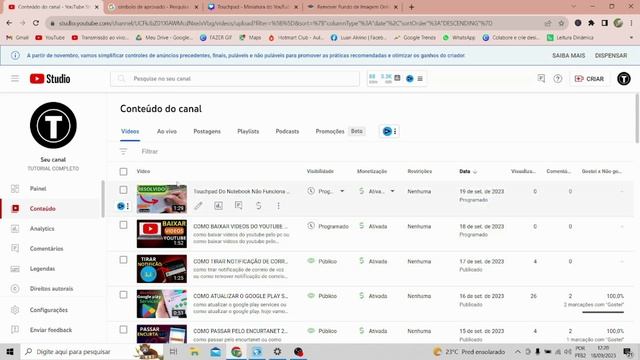This screenshot has width=640, height=360.
Task: Expand visibility dropdown for Touchpad video
Action: tap(342, 191)
